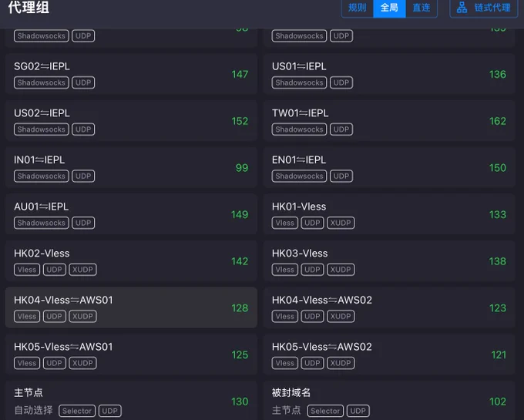Choose HK05-Vless⇋AWS01 proxy node

coord(131,354)
